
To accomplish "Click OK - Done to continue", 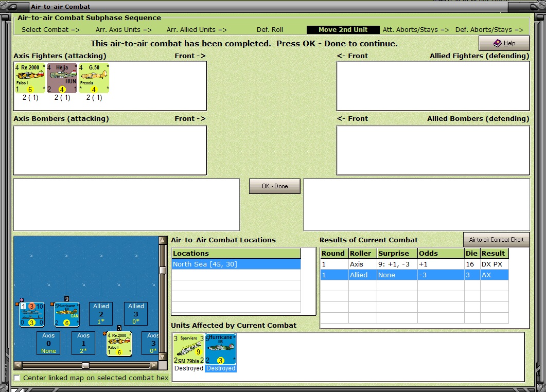I will (x=275, y=186).
